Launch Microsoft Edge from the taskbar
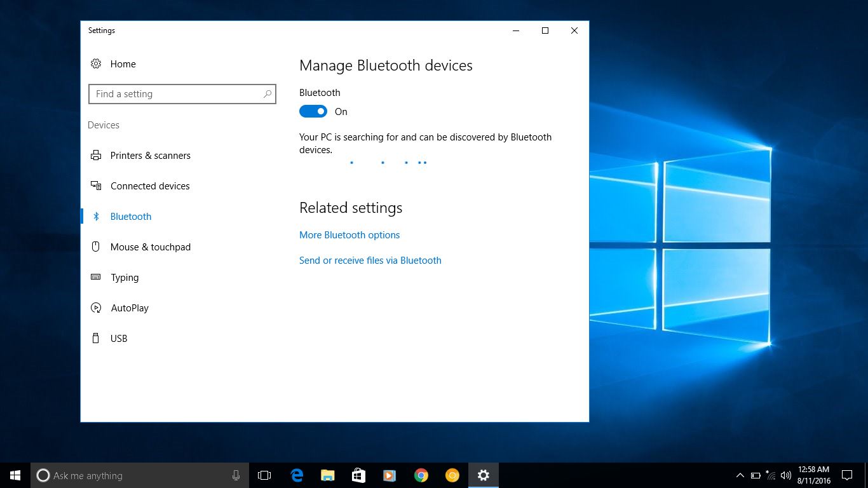Image resolution: width=868 pixels, height=488 pixels. pyautogui.click(x=297, y=475)
